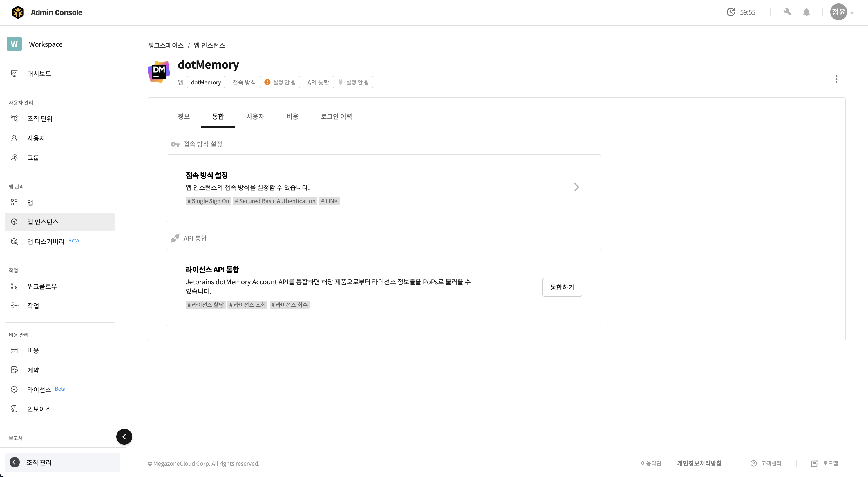Go to 워크플로우 in the sidebar

(x=60, y=286)
